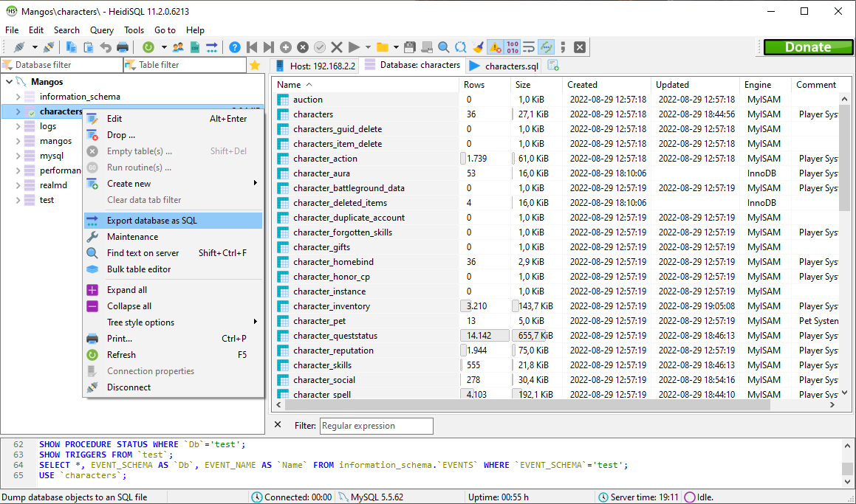Jump to last row toolbar icon

click(269, 47)
